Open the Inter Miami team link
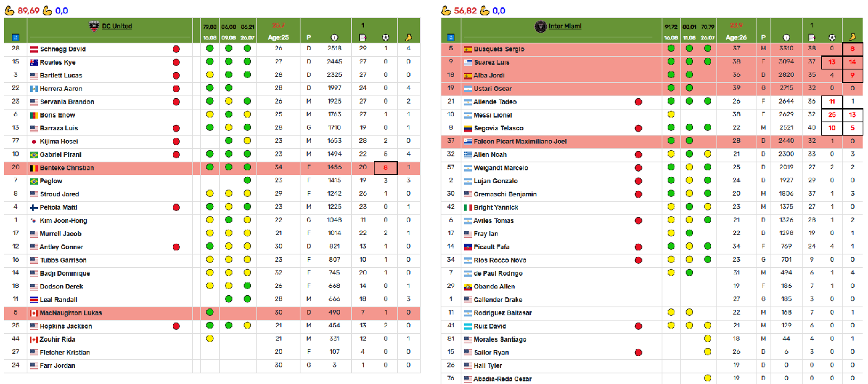The width and height of the screenshot is (868, 384). [565, 26]
